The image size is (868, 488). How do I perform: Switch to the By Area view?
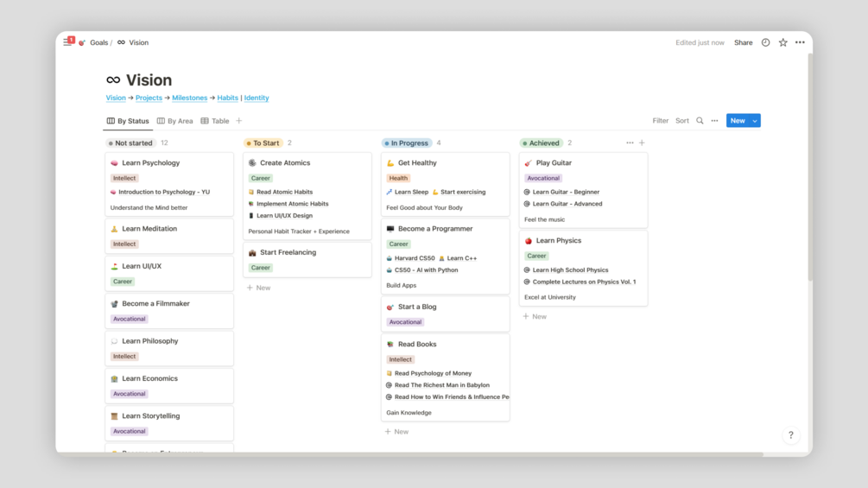(175, 121)
